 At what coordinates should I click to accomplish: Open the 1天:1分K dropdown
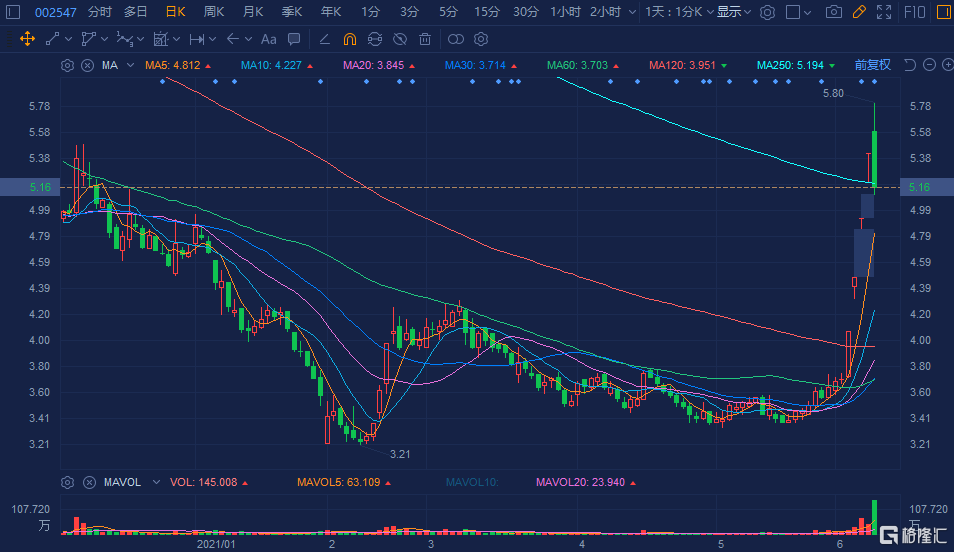click(x=679, y=12)
